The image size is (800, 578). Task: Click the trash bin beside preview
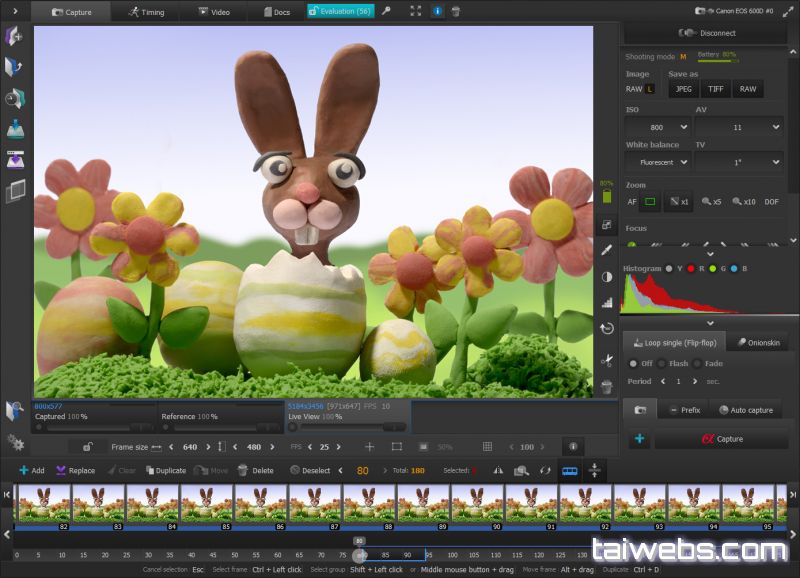[x=606, y=386]
